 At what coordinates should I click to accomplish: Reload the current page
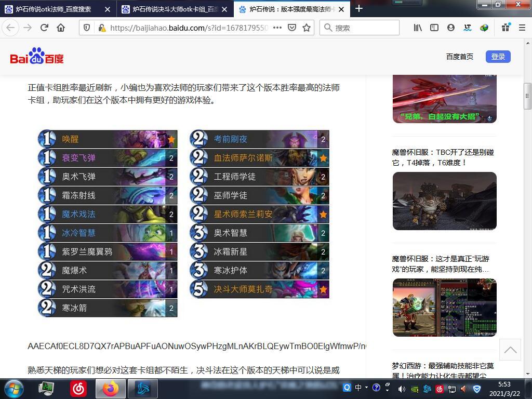(44, 28)
